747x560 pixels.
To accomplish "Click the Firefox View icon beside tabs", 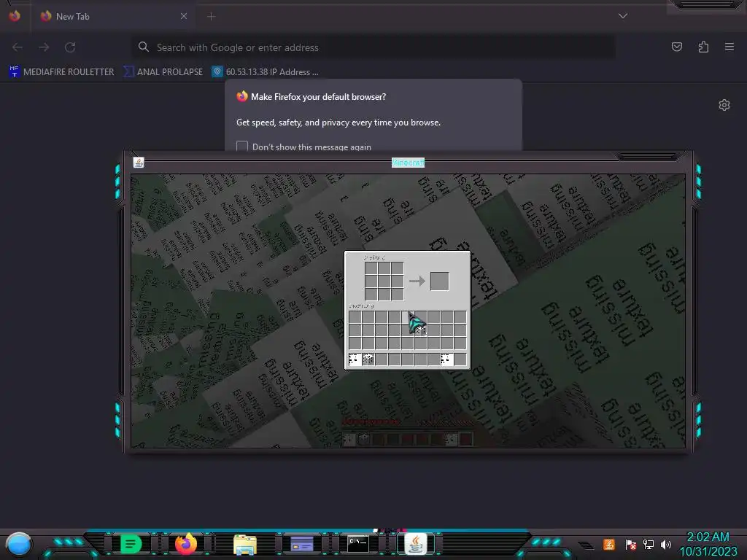I will coord(15,16).
